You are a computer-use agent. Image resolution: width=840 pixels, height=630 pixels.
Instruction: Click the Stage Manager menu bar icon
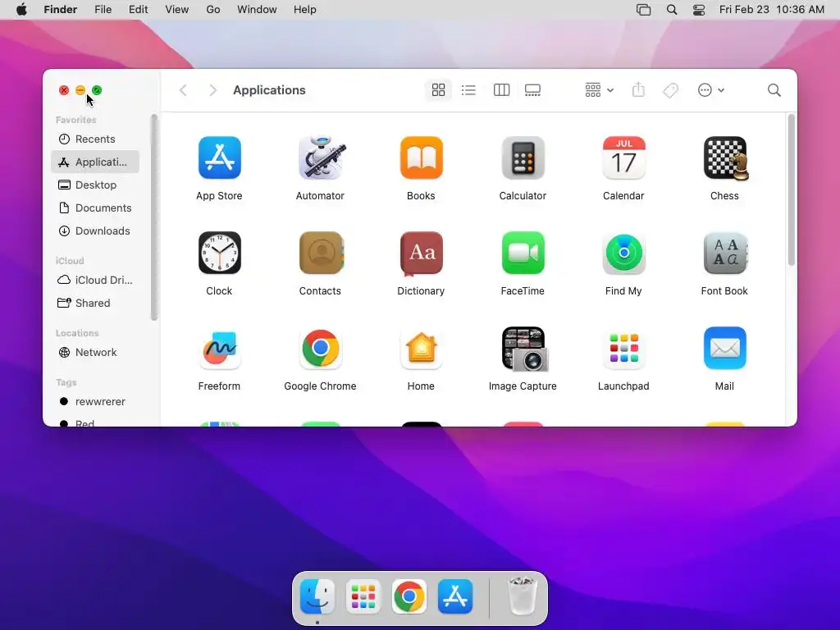pyautogui.click(x=643, y=10)
